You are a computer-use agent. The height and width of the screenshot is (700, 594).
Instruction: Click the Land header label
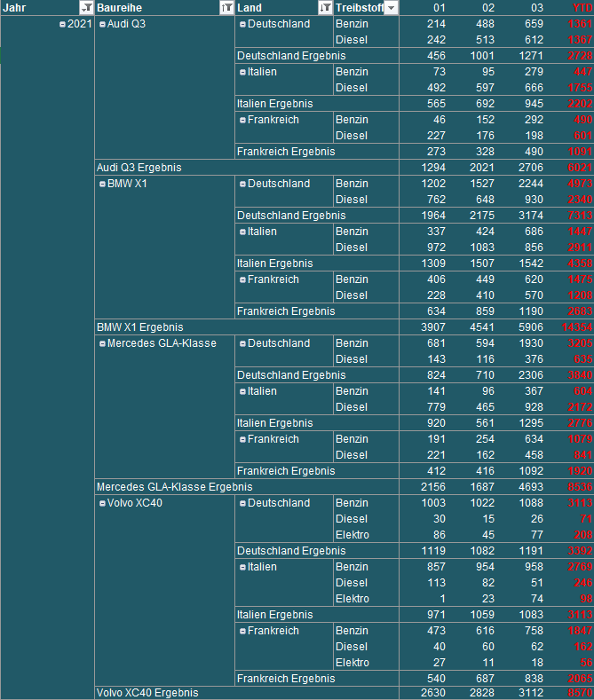pyautogui.click(x=249, y=8)
